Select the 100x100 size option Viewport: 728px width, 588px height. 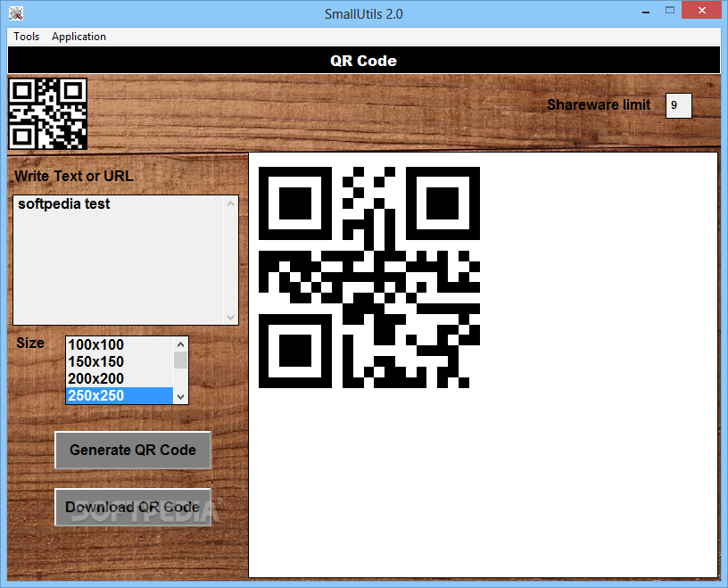pyautogui.click(x=120, y=344)
